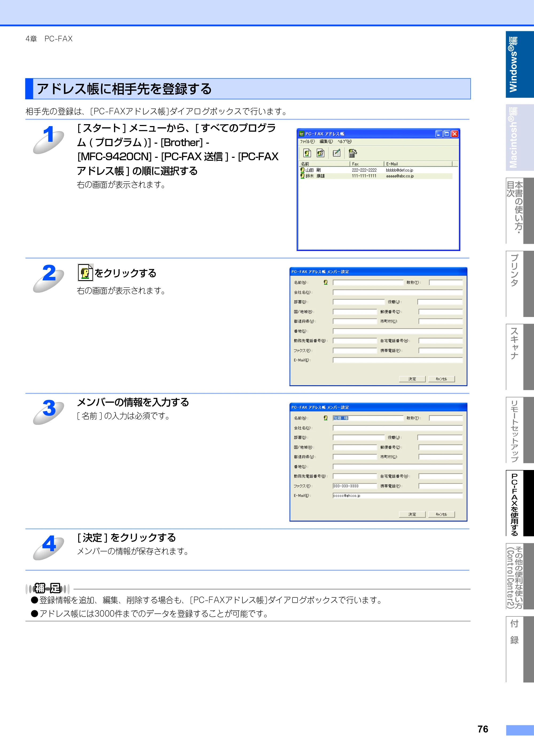The height and width of the screenshot is (756, 534).
Task: Click the delete trash can toolbar icon
Action: pos(353,153)
